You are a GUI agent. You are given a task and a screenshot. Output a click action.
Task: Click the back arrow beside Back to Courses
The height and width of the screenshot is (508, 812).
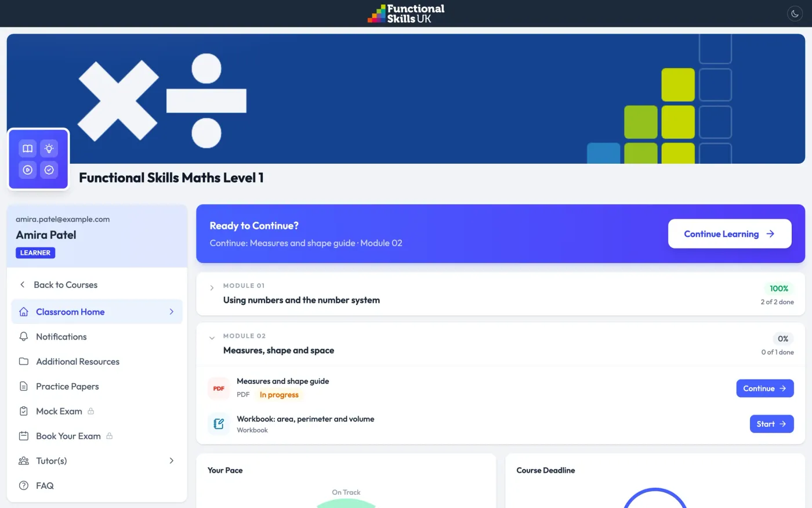tap(22, 284)
